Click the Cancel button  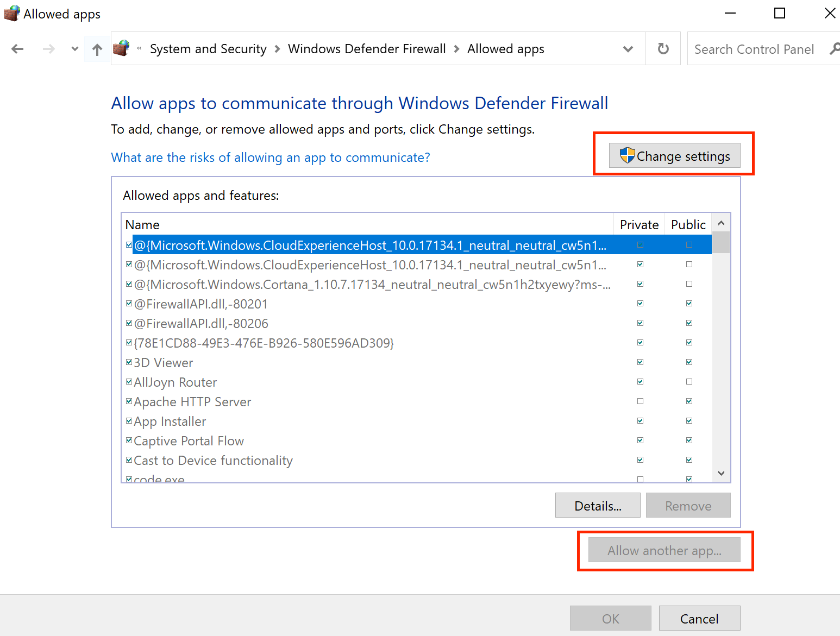(699, 619)
